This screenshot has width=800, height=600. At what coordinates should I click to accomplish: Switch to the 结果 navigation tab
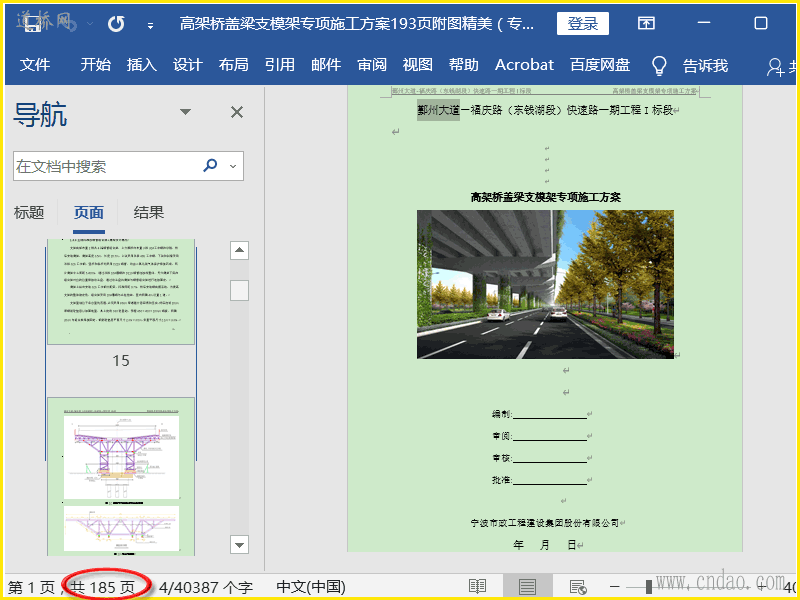pyautogui.click(x=149, y=212)
